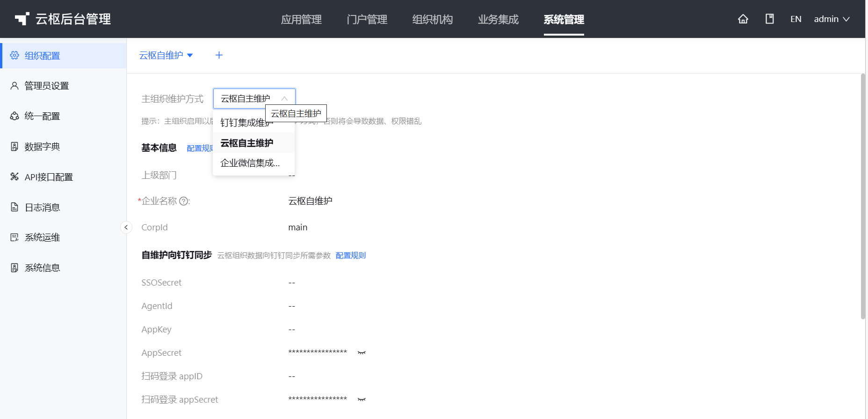Click the 云枢 logo icon
This screenshot has height=419, width=868.
pos(22,19)
